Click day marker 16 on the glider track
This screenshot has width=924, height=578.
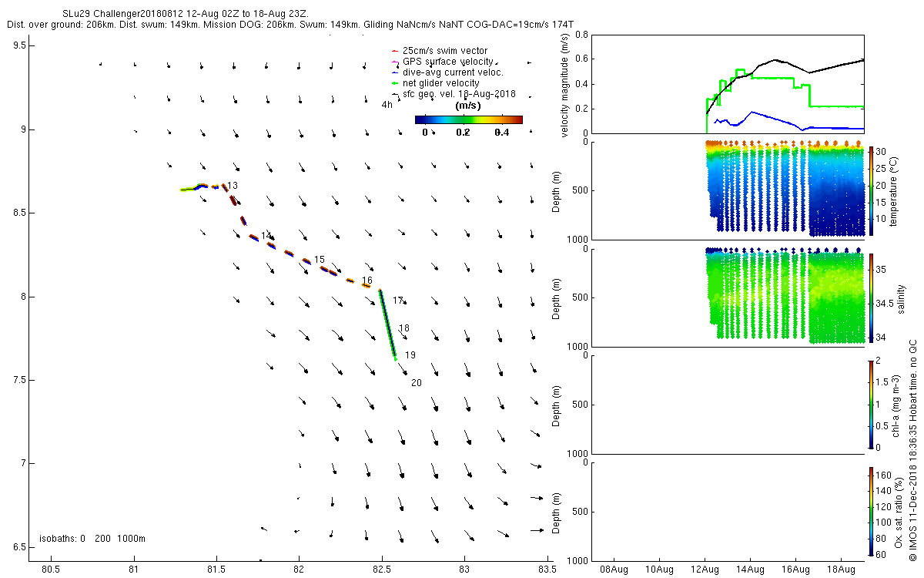coord(367,281)
